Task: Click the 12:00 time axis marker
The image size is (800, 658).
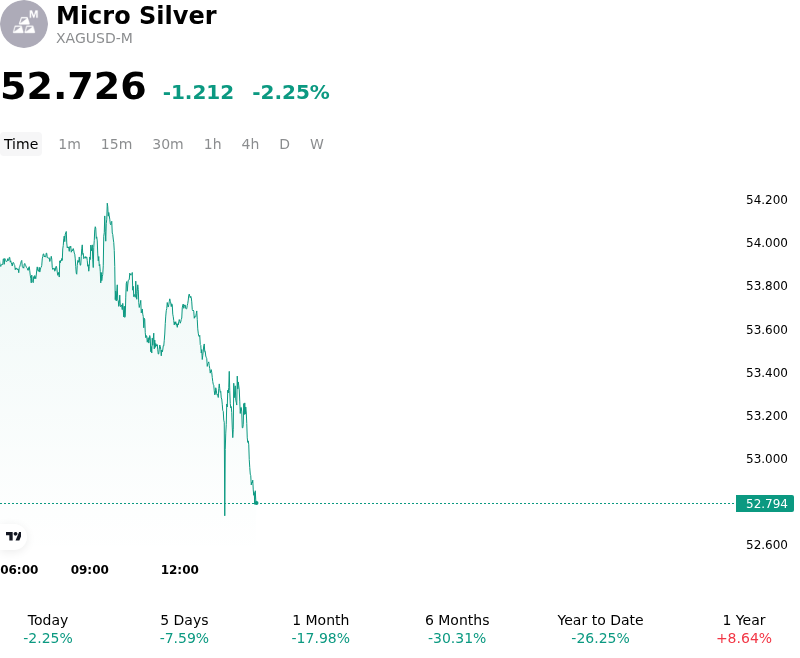Action: point(180,569)
